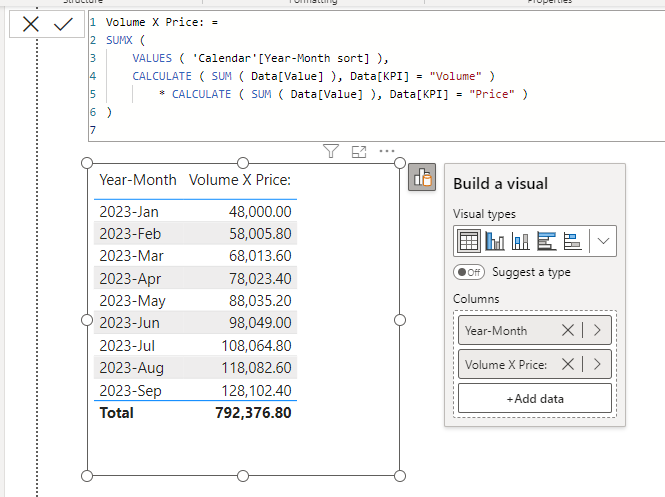Toggle Suggest a type switch

469,272
